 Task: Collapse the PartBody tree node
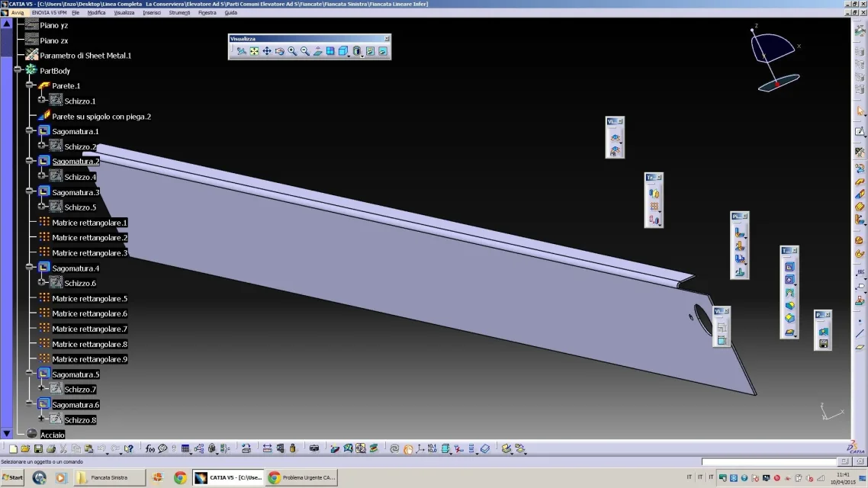coord(18,69)
